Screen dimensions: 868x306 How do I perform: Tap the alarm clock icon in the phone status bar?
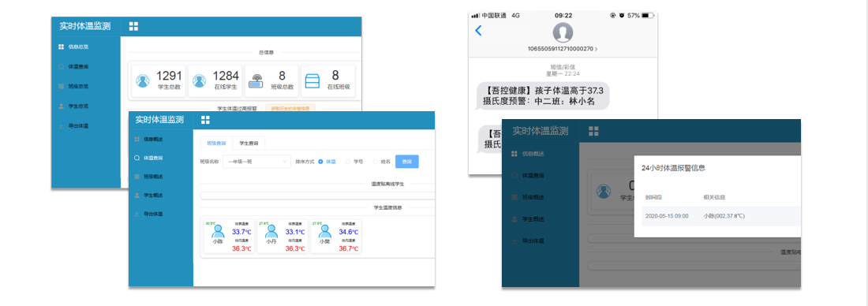622,16
